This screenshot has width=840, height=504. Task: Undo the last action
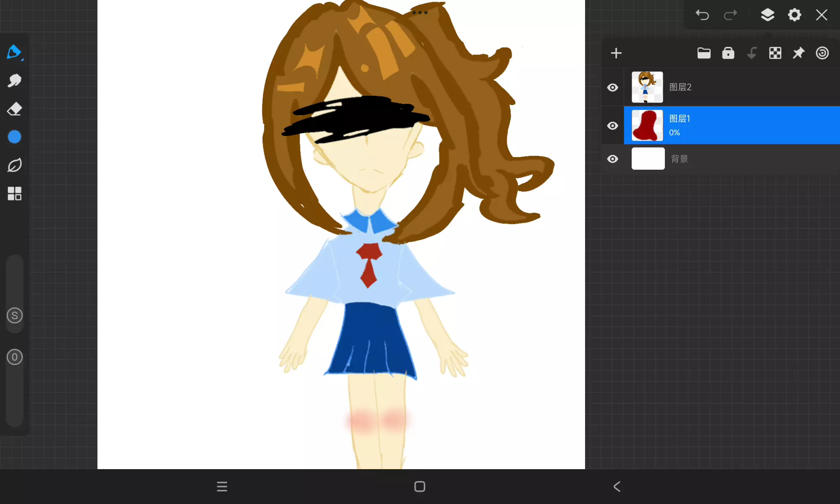[x=702, y=15]
